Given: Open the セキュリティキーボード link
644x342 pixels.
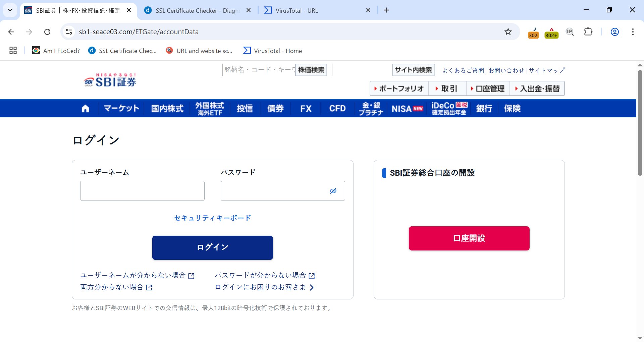Looking at the screenshot, I should point(212,218).
